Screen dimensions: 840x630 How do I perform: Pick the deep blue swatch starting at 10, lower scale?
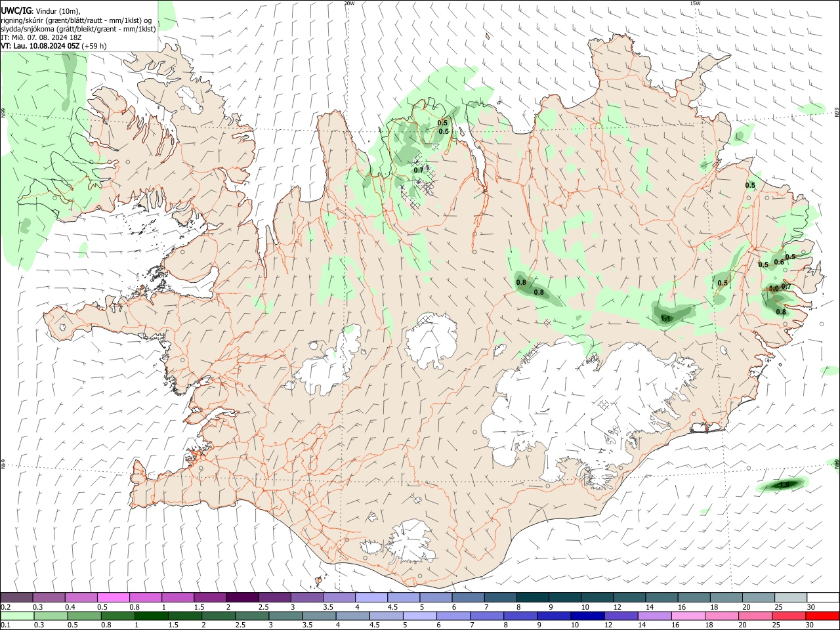[587, 616]
